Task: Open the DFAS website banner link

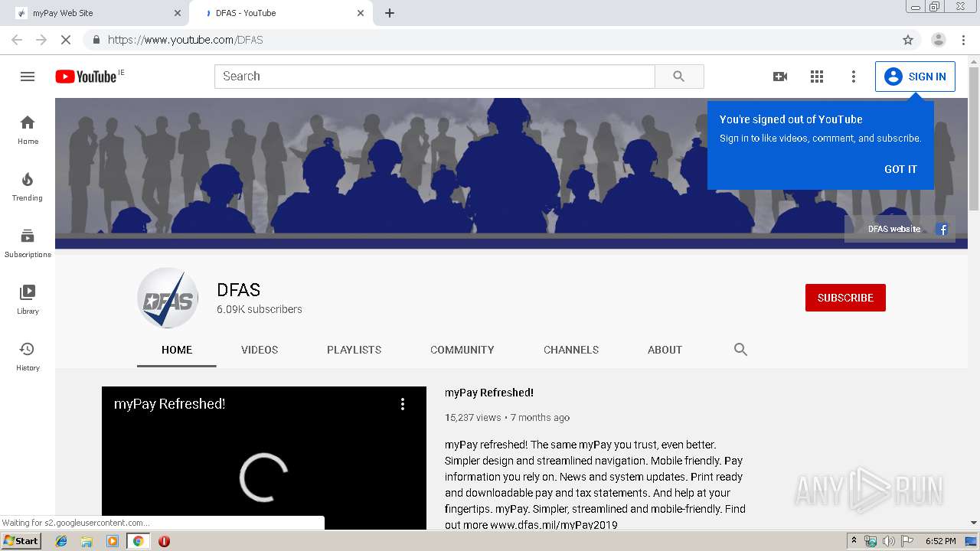Action: [894, 229]
